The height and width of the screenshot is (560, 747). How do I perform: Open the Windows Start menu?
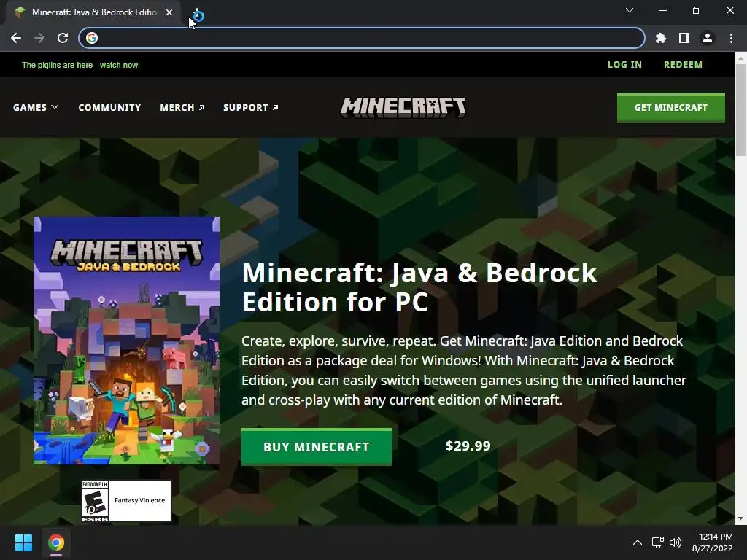point(23,542)
